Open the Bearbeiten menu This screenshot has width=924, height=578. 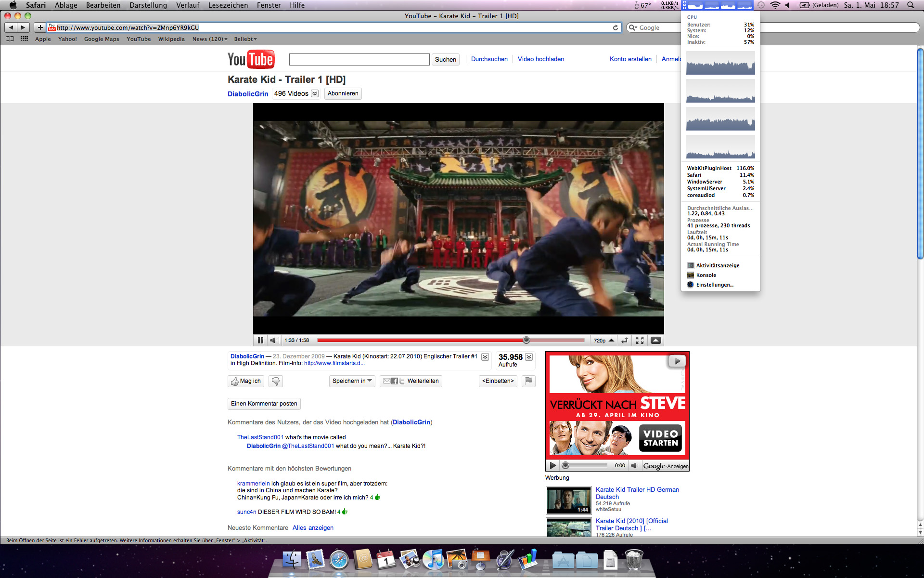pos(103,5)
